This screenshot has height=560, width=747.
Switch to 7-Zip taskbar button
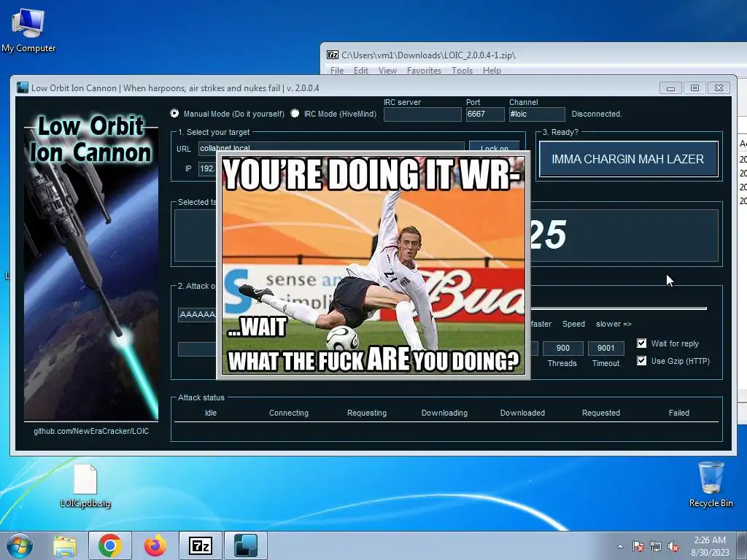201,545
